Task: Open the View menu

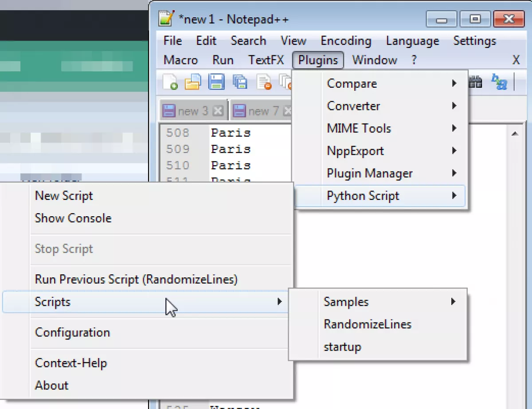Action: [x=293, y=41]
